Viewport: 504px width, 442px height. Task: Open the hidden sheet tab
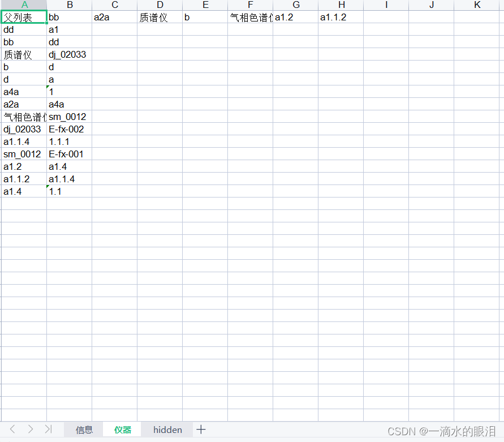(x=167, y=430)
